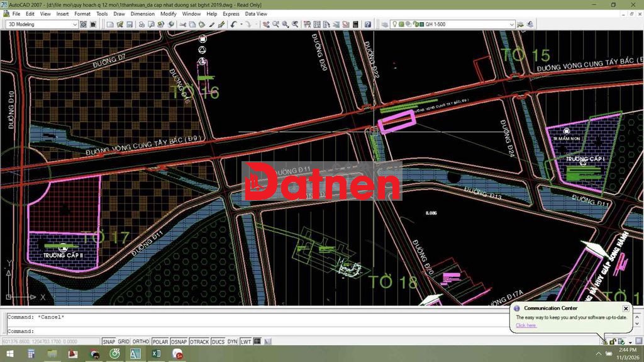This screenshot has width=644, height=362.
Task: Open the Dimension menu
Action: (143, 14)
